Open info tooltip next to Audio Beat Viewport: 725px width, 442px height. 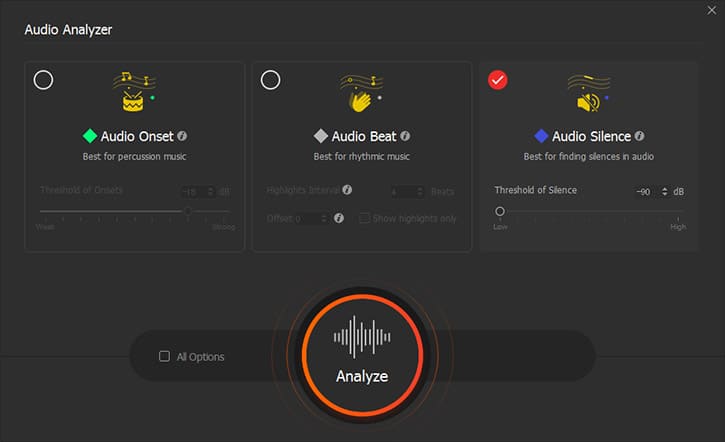(x=405, y=136)
